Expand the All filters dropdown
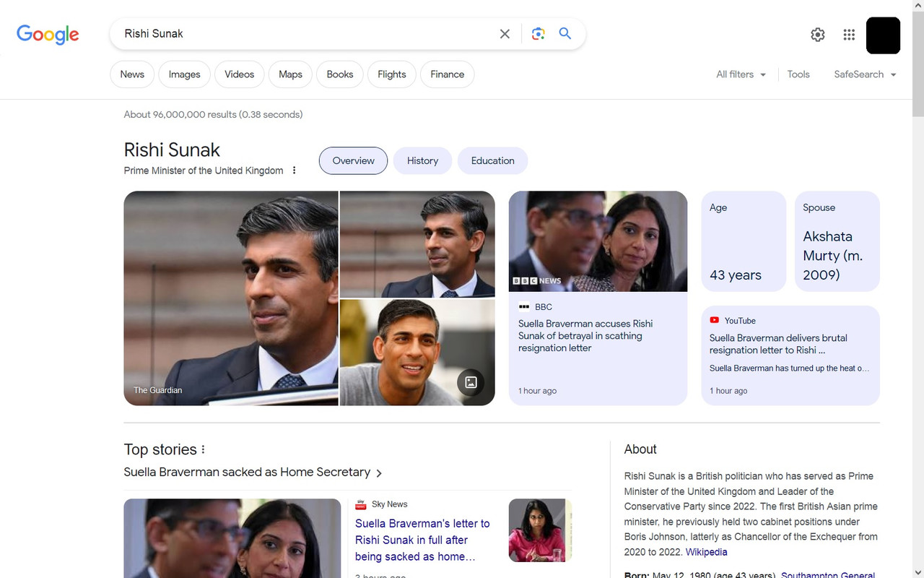Viewport: 924px width, 578px height. pyautogui.click(x=741, y=74)
